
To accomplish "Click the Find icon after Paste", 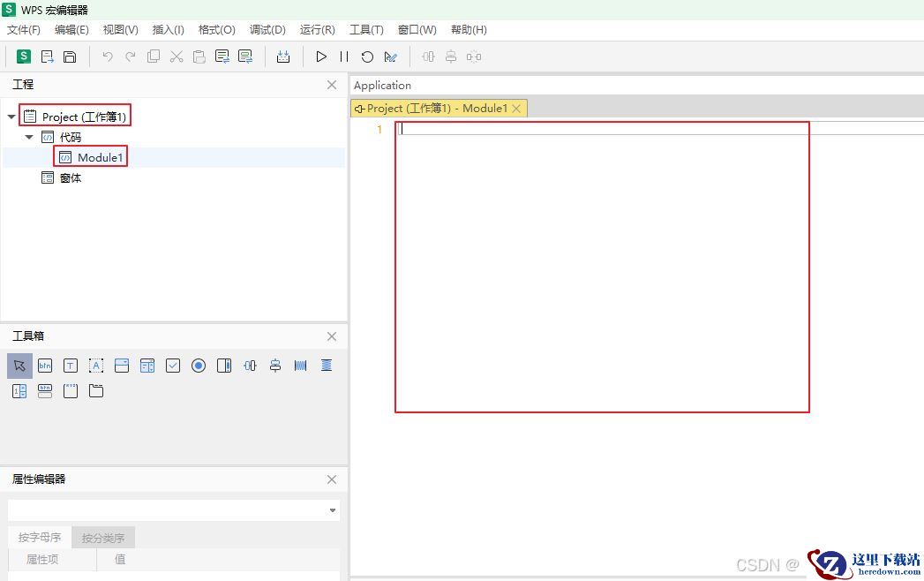I will [x=222, y=57].
